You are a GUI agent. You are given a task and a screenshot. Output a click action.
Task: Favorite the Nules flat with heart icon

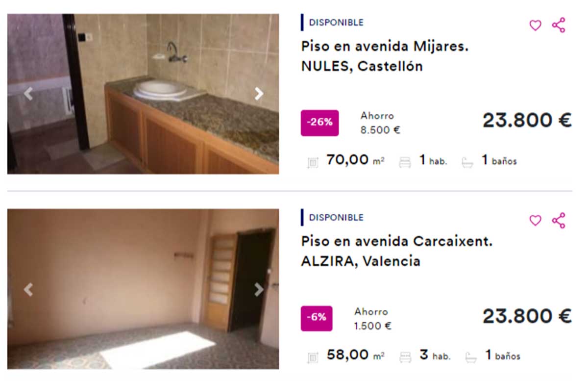click(x=535, y=25)
